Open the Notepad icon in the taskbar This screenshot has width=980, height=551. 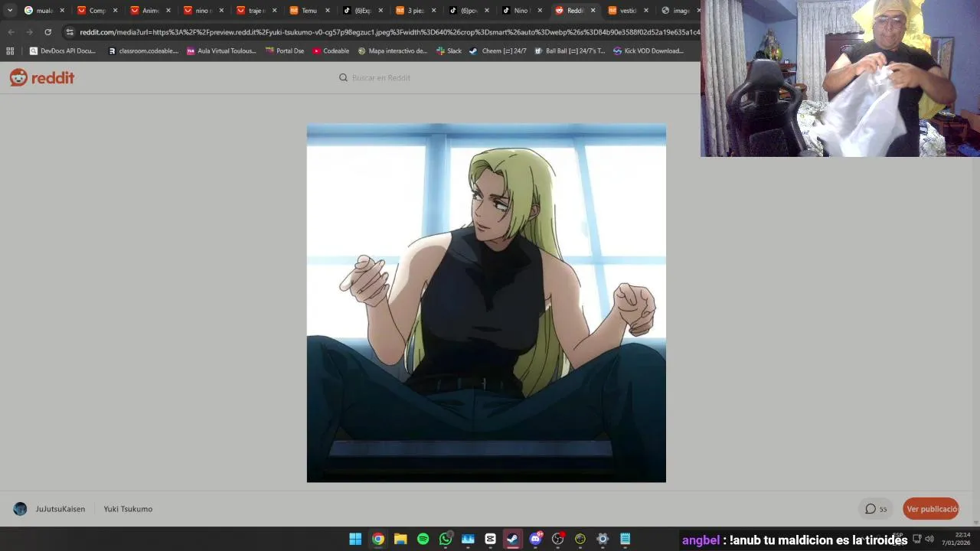click(625, 539)
